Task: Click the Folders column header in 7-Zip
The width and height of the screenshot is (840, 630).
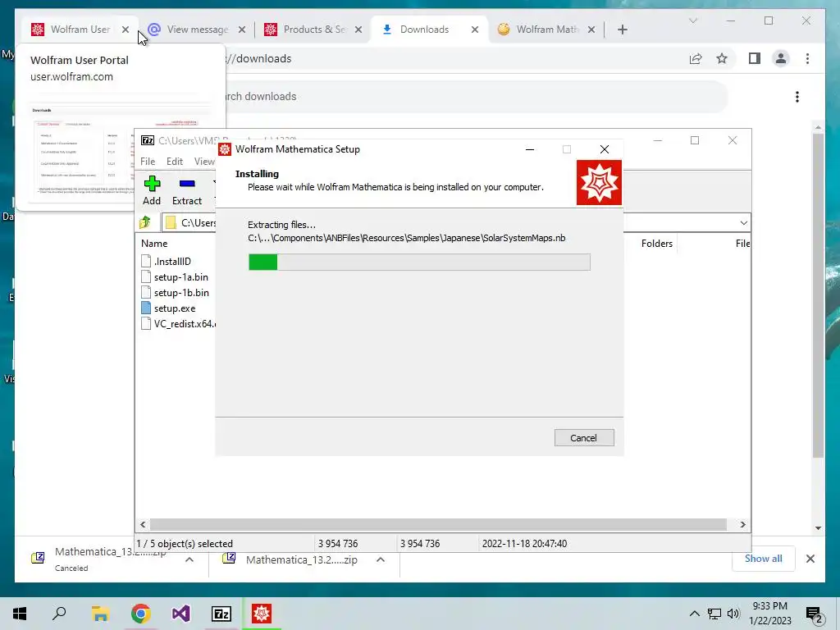Action: 657,243
